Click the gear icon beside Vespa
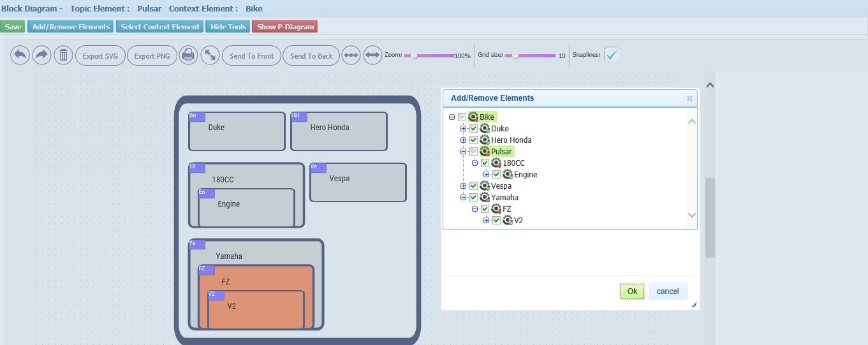868x345 pixels. pyautogui.click(x=485, y=186)
